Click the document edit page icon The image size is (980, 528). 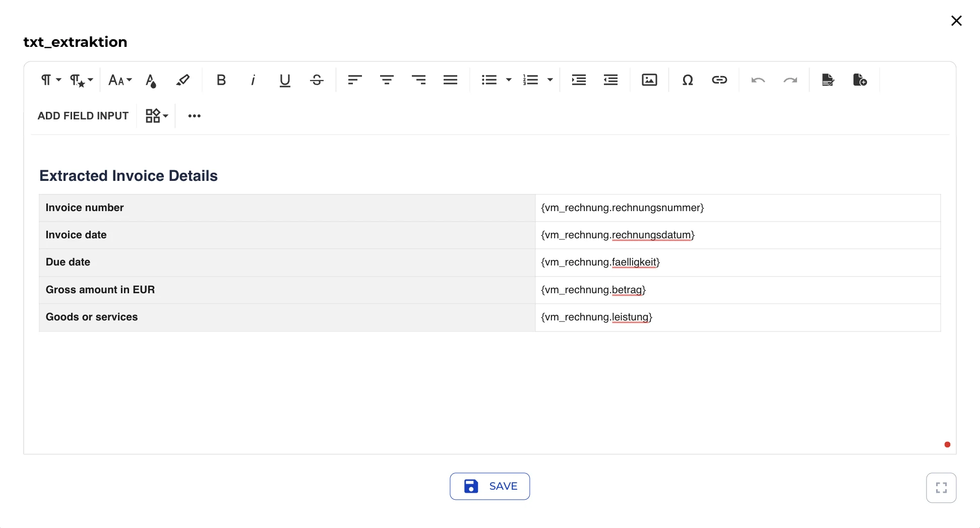click(x=828, y=80)
